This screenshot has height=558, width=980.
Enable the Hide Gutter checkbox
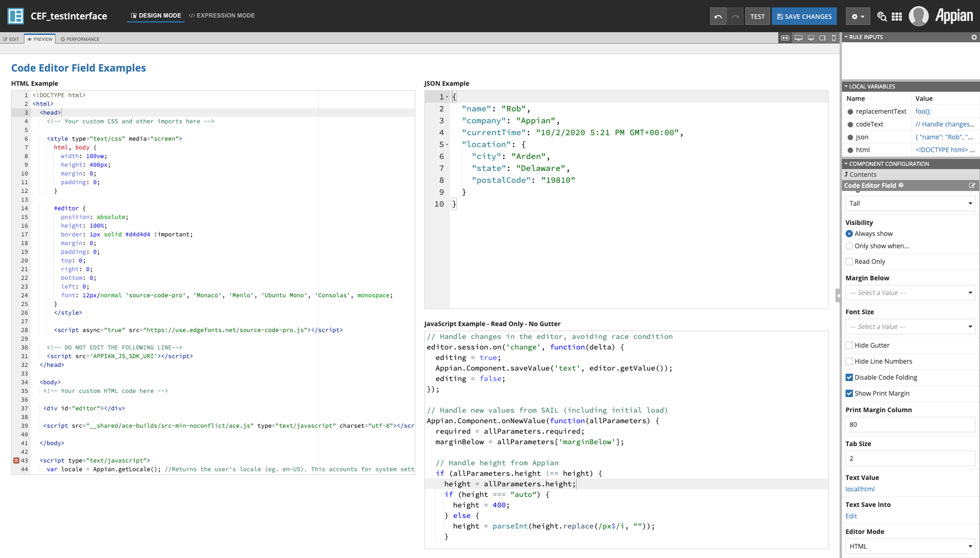(849, 345)
